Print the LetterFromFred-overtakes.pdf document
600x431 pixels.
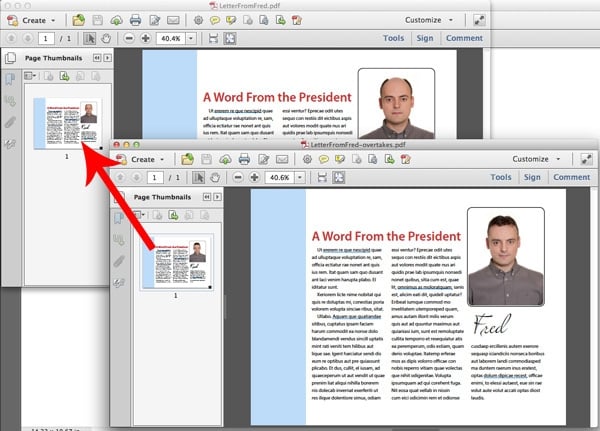point(242,159)
